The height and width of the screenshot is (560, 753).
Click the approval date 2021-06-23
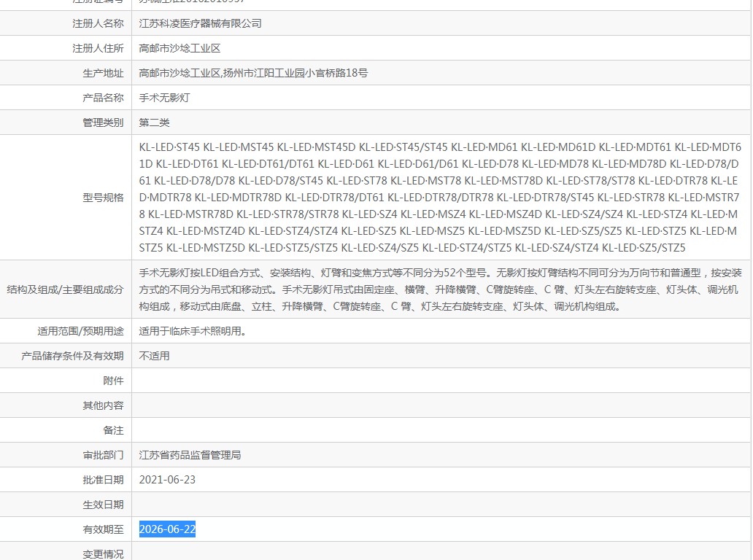167,480
